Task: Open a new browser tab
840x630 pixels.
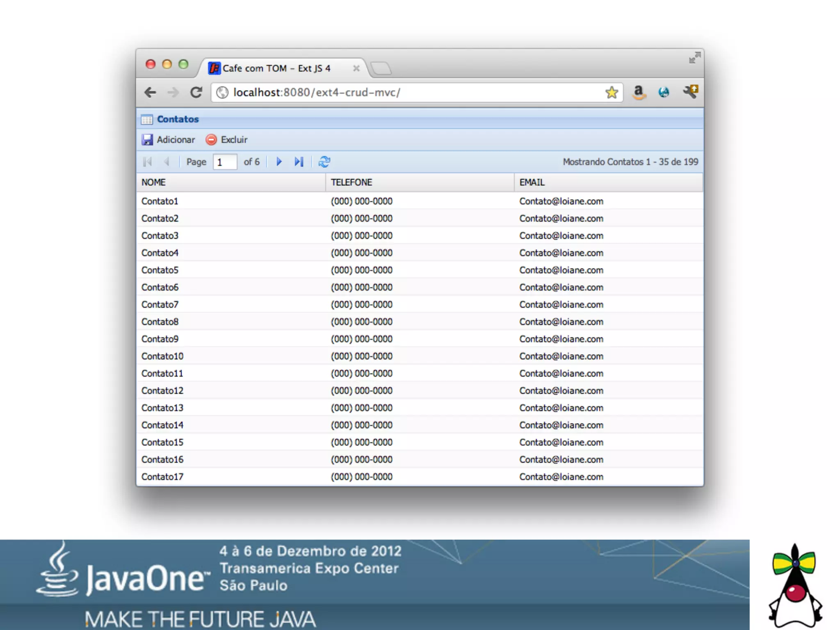Action: click(381, 68)
